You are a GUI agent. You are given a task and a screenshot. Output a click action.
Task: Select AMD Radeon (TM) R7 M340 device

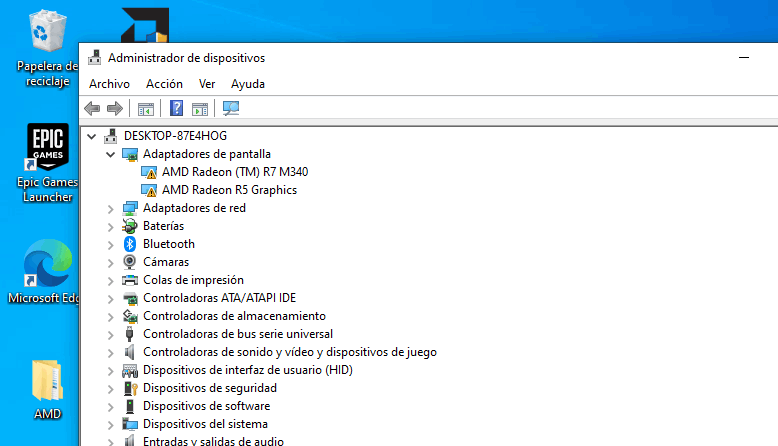(235, 172)
